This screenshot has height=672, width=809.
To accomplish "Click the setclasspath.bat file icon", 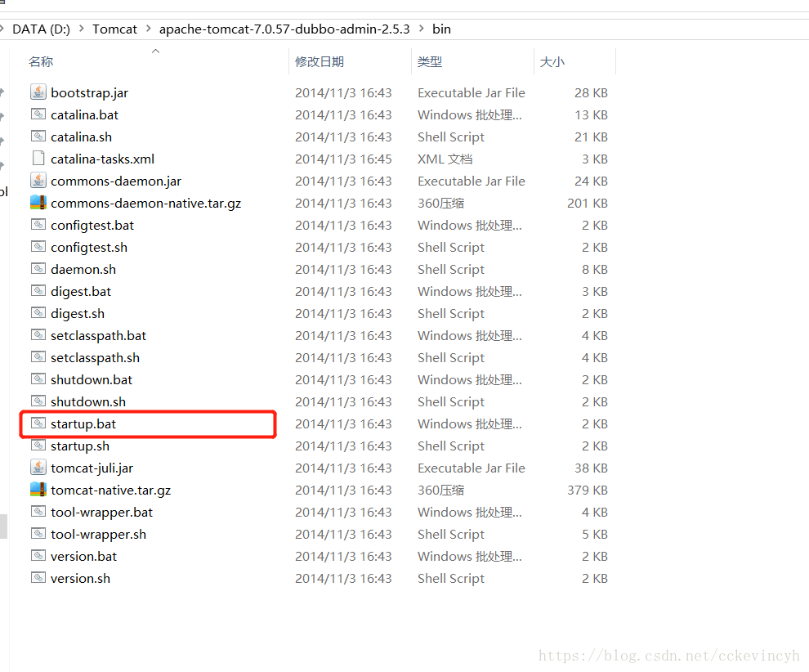I will pos(38,335).
